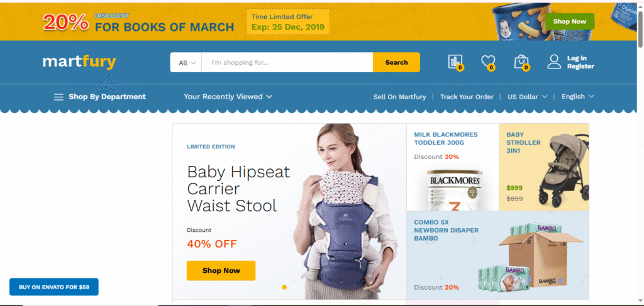Open Track Your Order
644x306 pixels.
pos(467,97)
